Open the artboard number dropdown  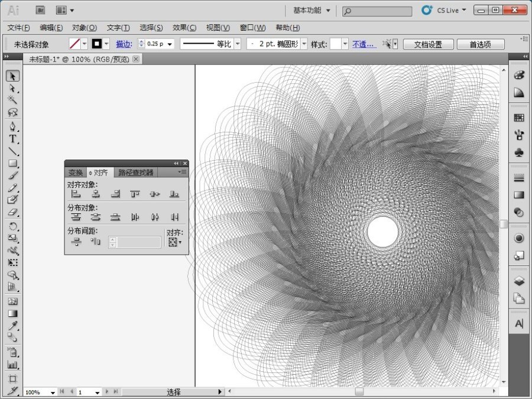click(97, 392)
